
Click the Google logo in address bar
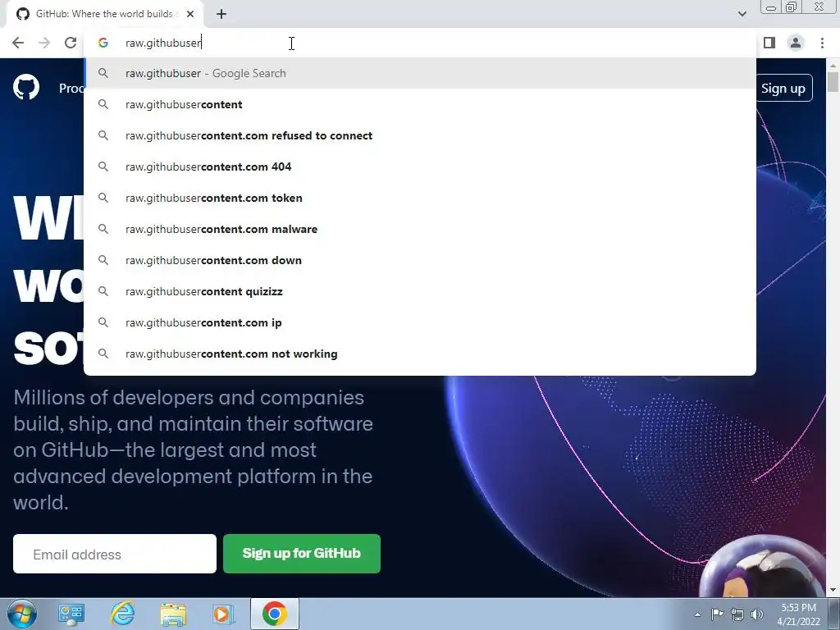[103, 43]
